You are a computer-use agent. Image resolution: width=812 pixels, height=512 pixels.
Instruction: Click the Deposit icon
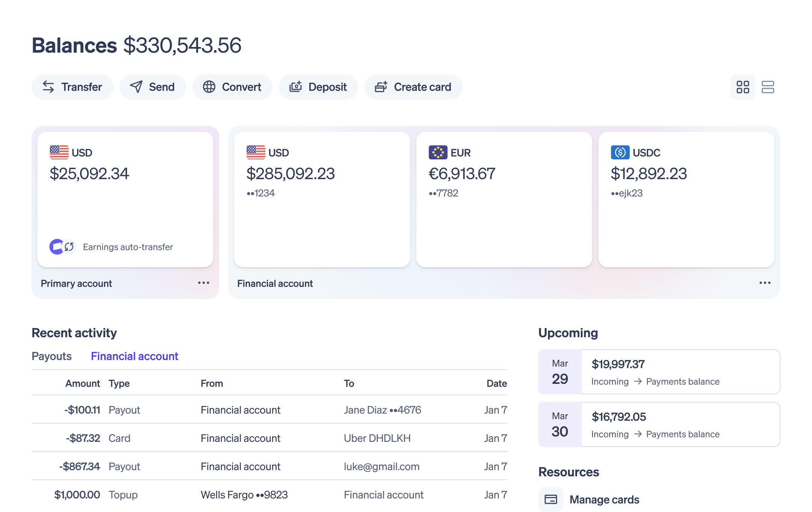[x=296, y=87]
